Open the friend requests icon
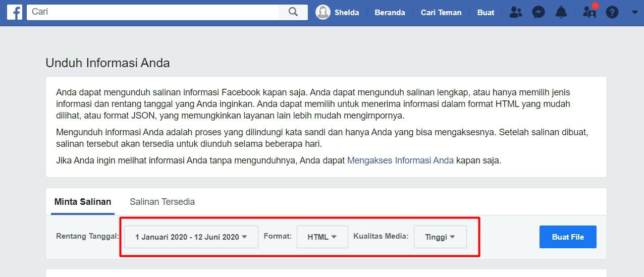 pyautogui.click(x=515, y=12)
